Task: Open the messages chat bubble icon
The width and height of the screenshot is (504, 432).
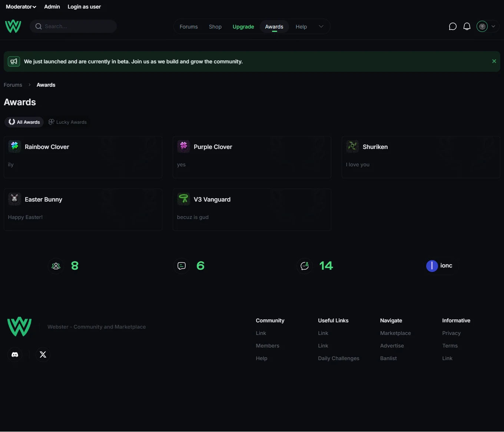Action: click(x=452, y=26)
